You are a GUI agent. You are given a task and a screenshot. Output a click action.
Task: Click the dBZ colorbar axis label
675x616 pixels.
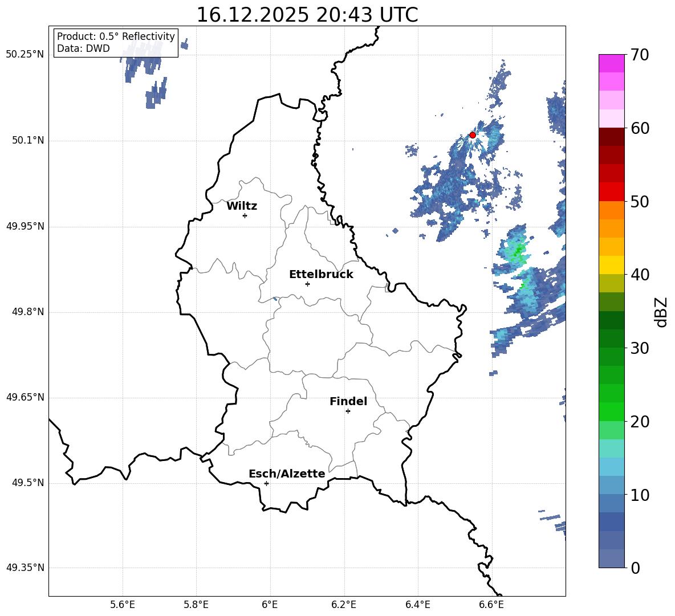661,312
